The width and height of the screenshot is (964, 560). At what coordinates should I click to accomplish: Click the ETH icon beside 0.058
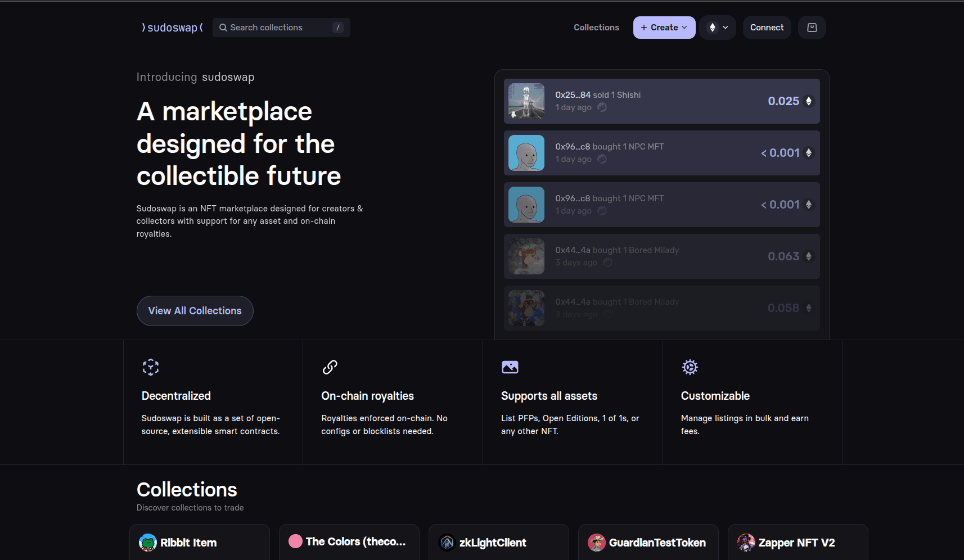[x=809, y=308]
